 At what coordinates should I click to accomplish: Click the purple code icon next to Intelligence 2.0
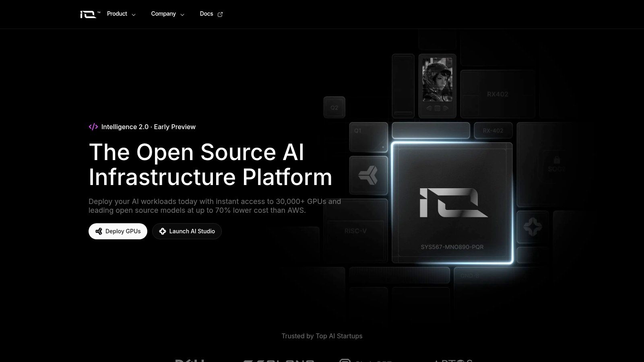(93, 127)
